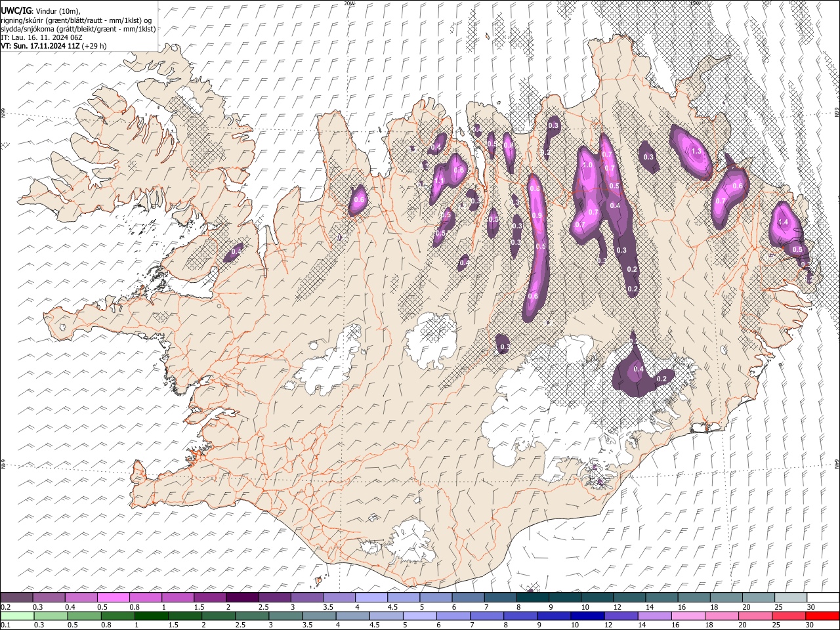Image resolution: width=840 pixels, height=630 pixels.
Task: Click the 'rigning/skúrir (grænt/blátt/rautt' legend description line
Action: 76,20
